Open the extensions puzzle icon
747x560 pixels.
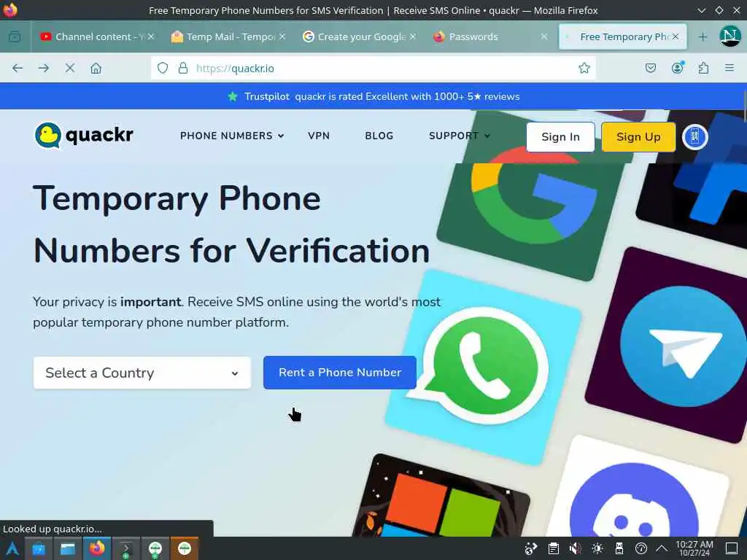click(x=703, y=68)
